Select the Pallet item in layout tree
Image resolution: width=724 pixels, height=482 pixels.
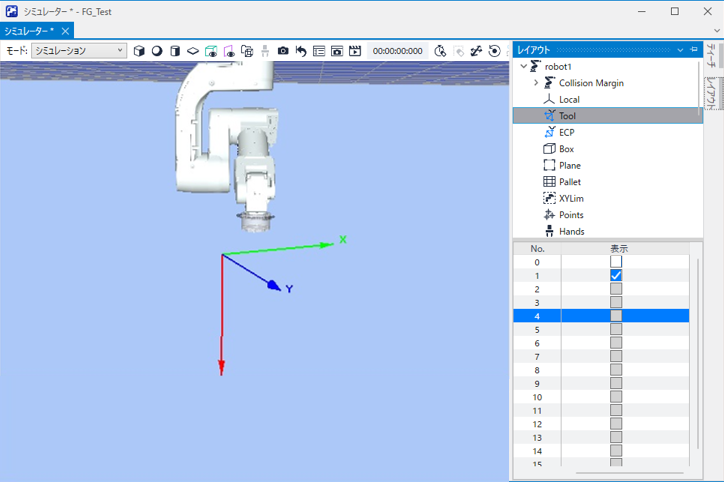[570, 182]
